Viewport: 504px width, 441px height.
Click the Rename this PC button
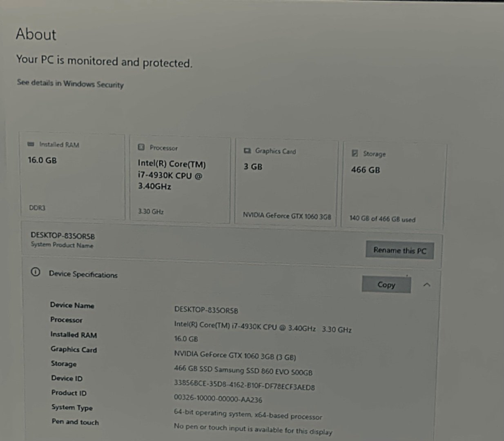point(399,250)
